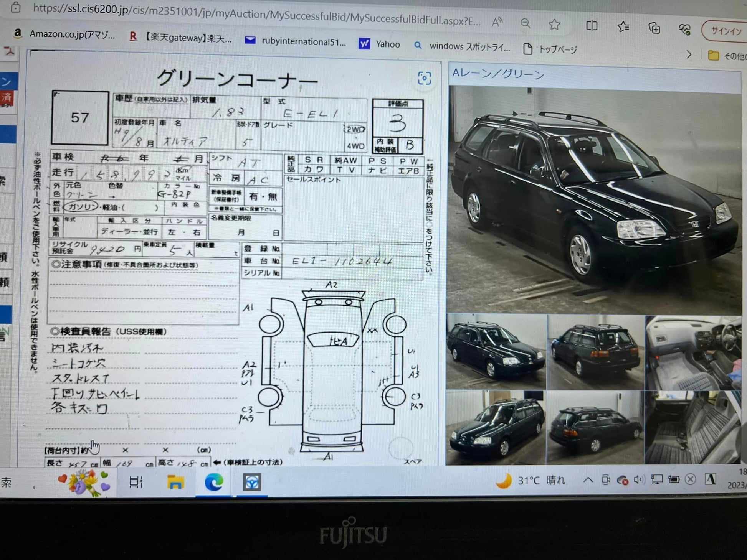Open split screen view icon
Image resolution: width=747 pixels, height=560 pixels.
pyautogui.click(x=592, y=26)
